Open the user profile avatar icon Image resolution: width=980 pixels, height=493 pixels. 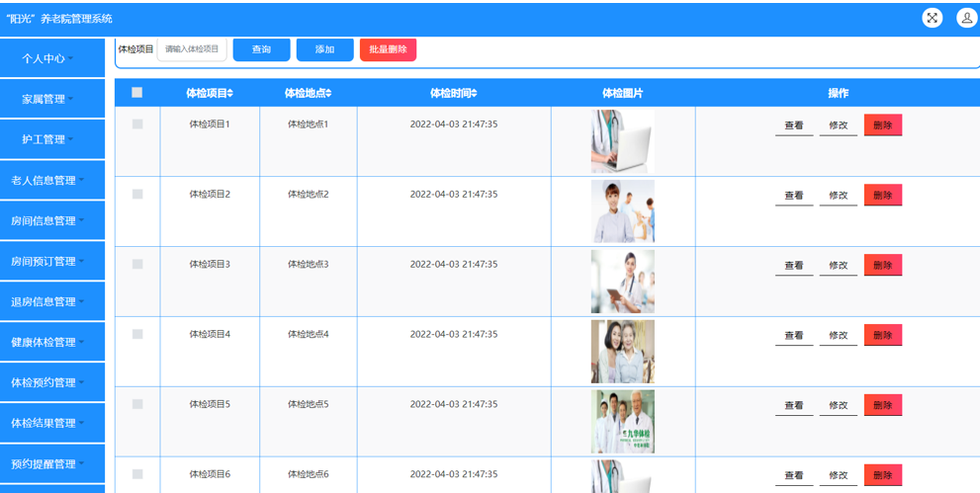pyautogui.click(x=967, y=18)
